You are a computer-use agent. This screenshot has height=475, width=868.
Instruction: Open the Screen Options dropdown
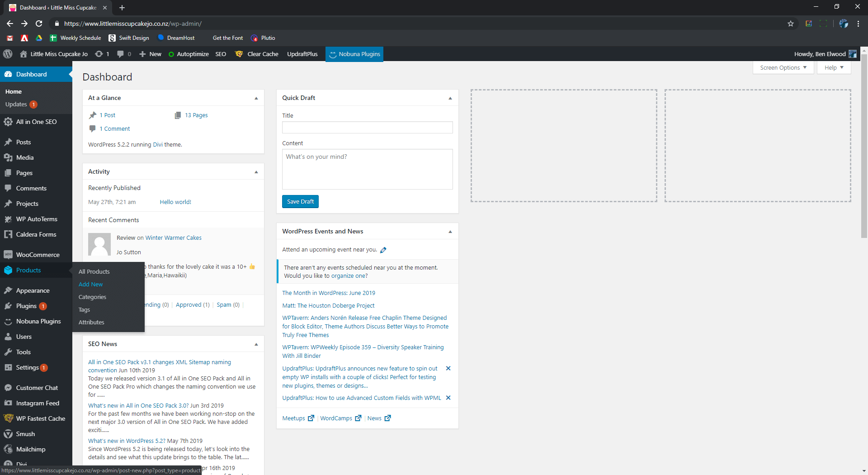(783, 67)
